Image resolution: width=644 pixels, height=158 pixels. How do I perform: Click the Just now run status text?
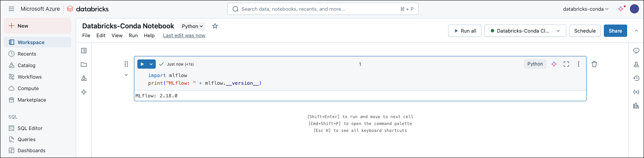[180, 64]
